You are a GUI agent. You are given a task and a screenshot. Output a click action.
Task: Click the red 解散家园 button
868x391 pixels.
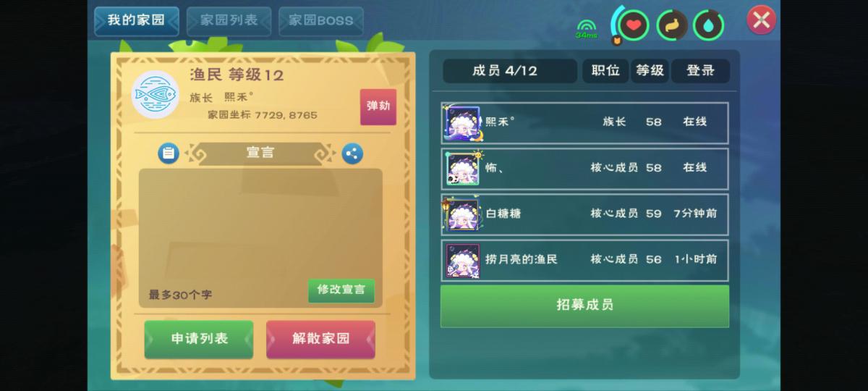click(x=320, y=339)
